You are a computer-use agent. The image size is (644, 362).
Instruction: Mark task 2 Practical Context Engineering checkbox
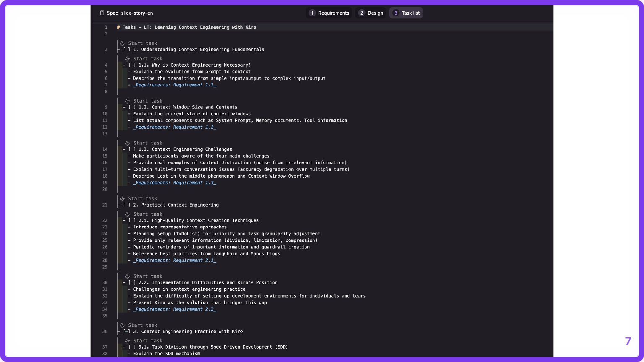point(127,205)
